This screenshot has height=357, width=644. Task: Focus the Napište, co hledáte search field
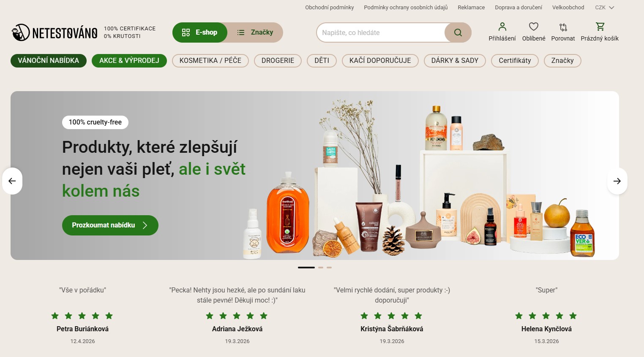point(380,32)
